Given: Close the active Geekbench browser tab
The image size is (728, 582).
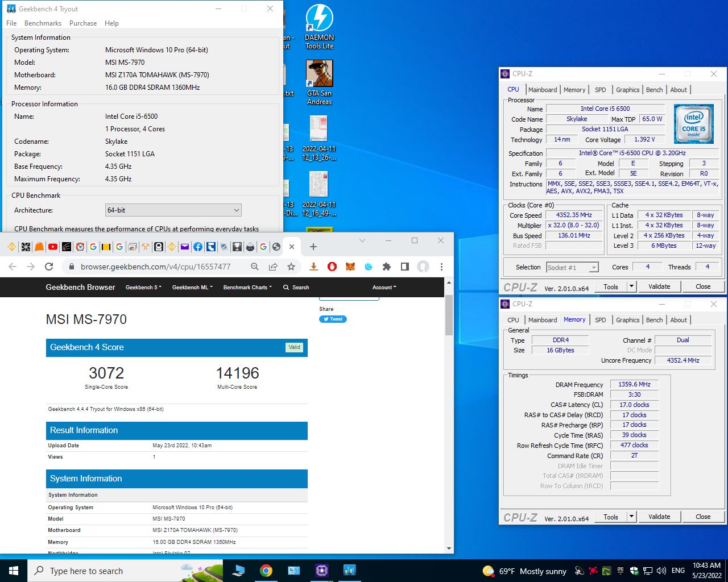Looking at the screenshot, I should (x=292, y=247).
